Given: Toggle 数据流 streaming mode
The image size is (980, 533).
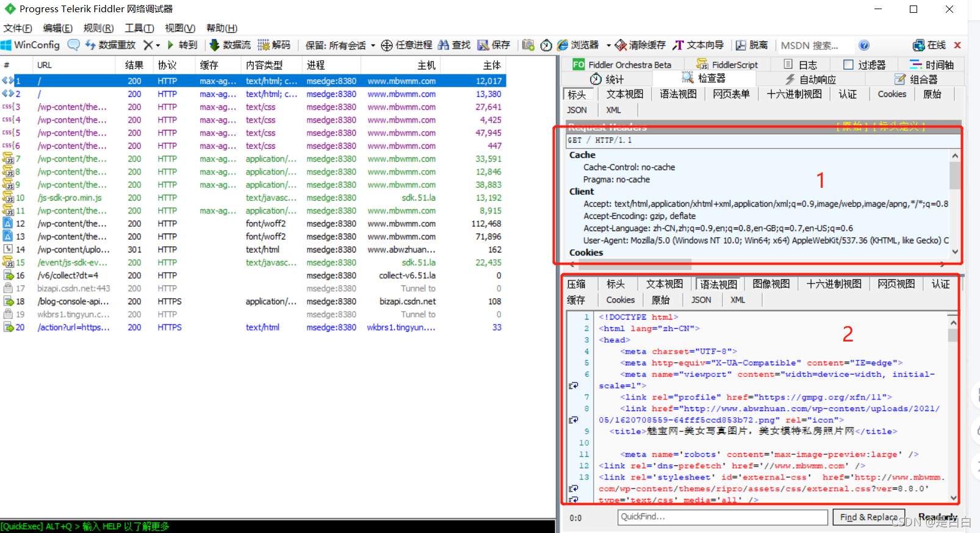Looking at the screenshot, I should [230, 45].
